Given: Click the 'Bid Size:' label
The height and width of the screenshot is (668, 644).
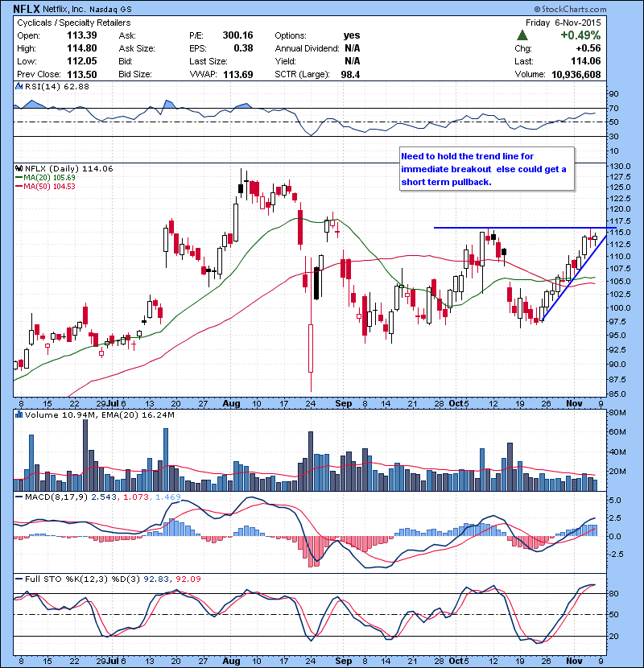Looking at the screenshot, I should coord(135,74).
